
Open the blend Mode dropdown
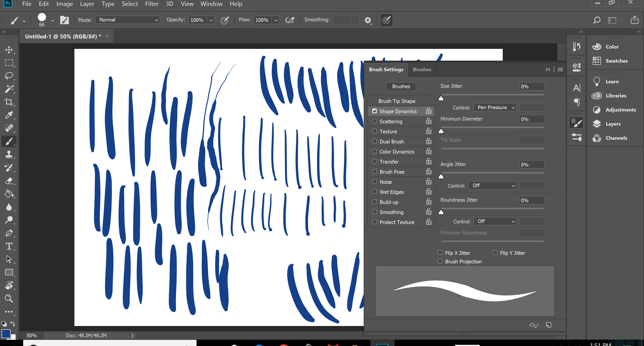point(127,20)
